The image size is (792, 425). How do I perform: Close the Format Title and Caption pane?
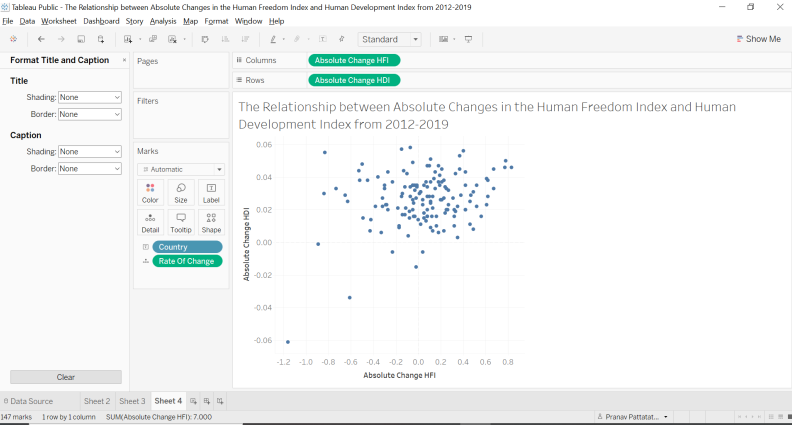click(124, 60)
